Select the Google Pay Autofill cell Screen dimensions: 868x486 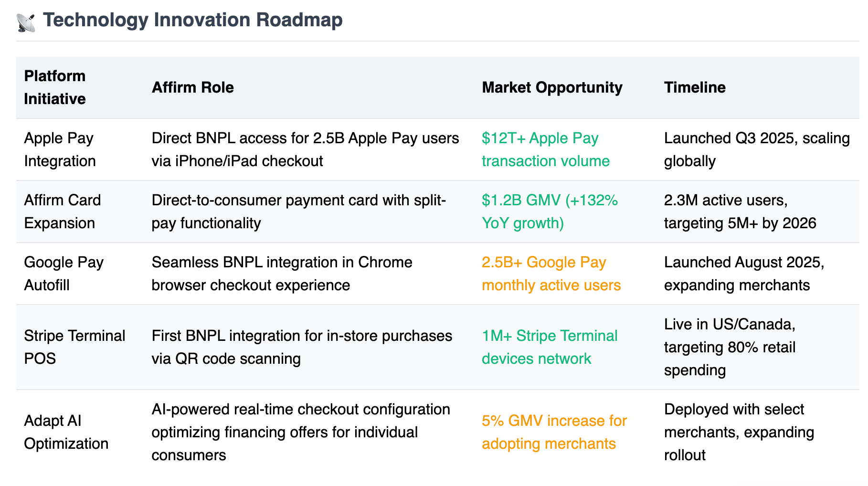(x=64, y=274)
